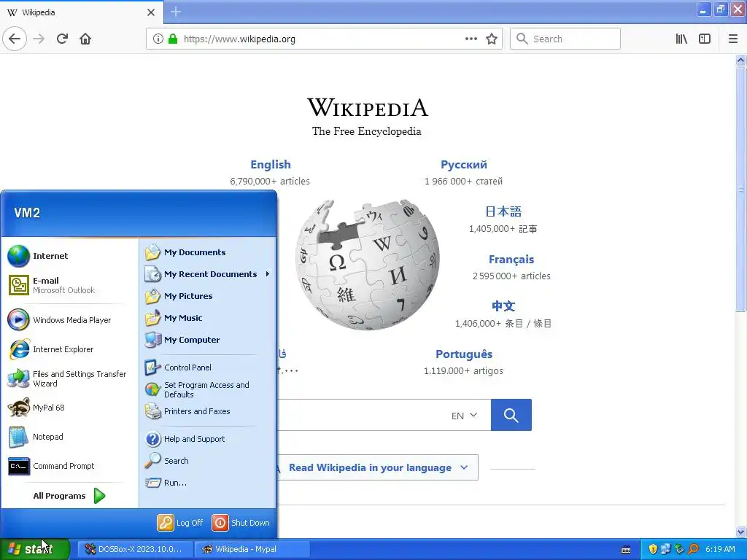The image size is (747, 560).
Task: Click Wikipedia - Mypal taskbar button
Action: click(x=252, y=549)
